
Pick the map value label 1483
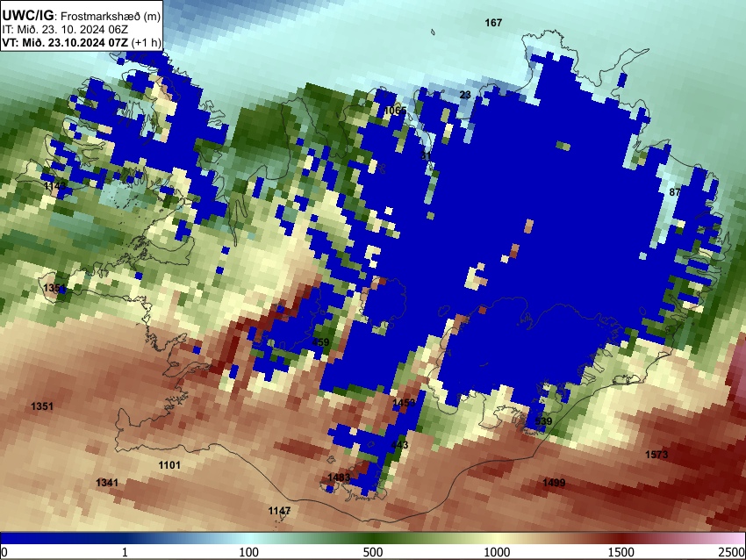click(339, 477)
